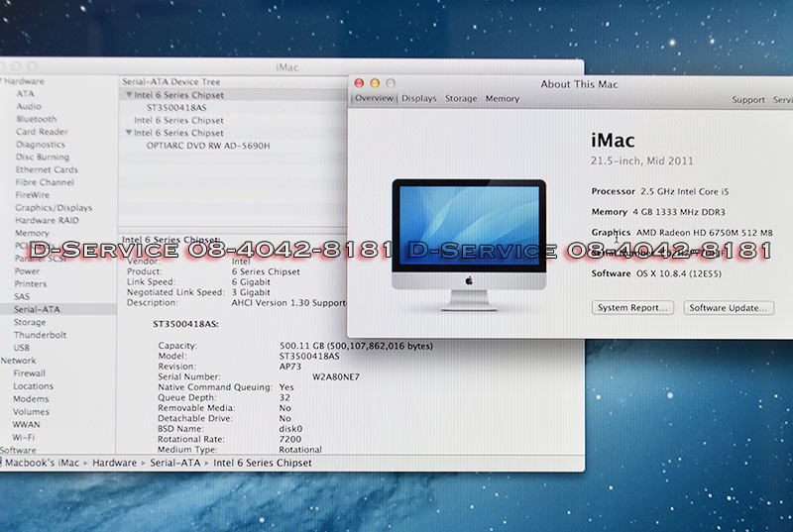Click Macbook's iMac in the path bar

coord(42,463)
